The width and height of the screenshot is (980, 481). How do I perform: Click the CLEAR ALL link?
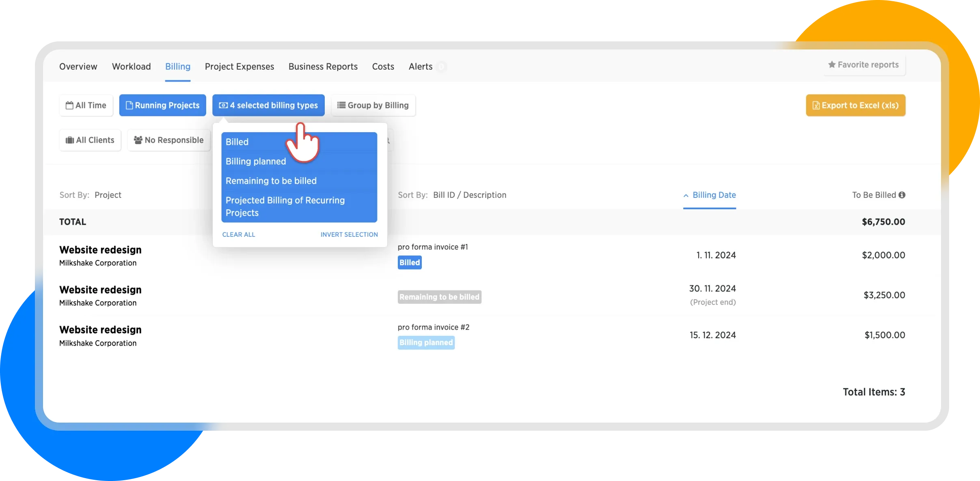tap(239, 235)
